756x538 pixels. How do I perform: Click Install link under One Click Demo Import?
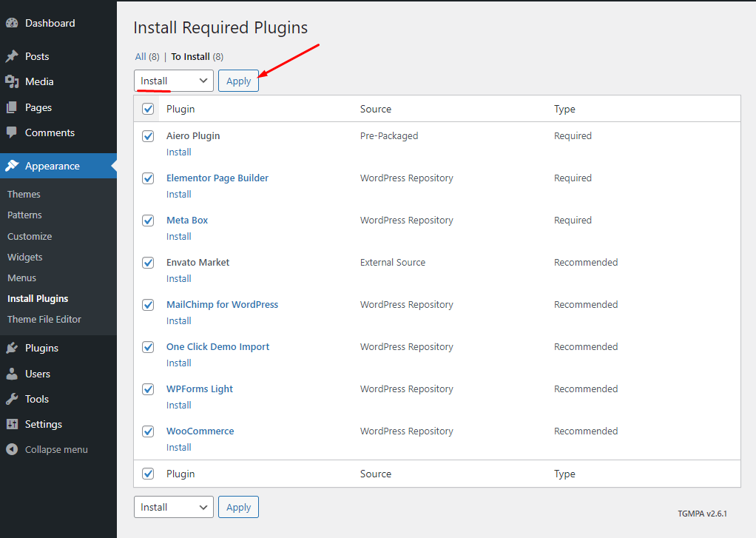click(179, 363)
